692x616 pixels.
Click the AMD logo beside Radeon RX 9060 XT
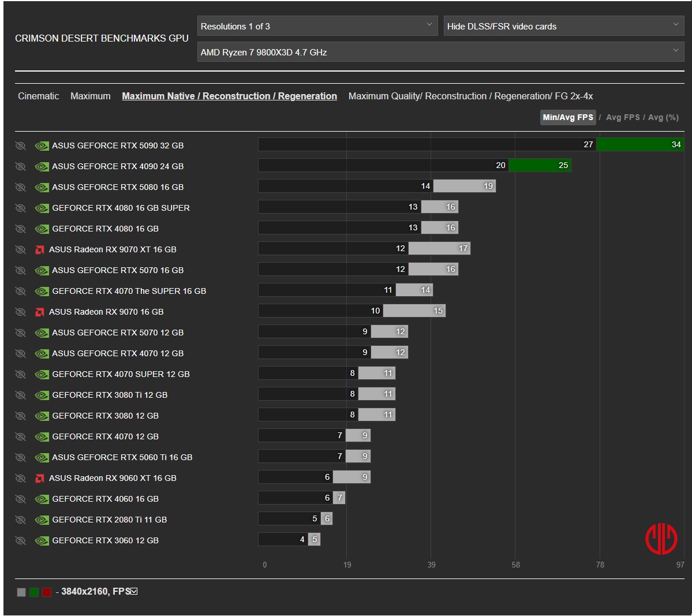pos(40,478)
